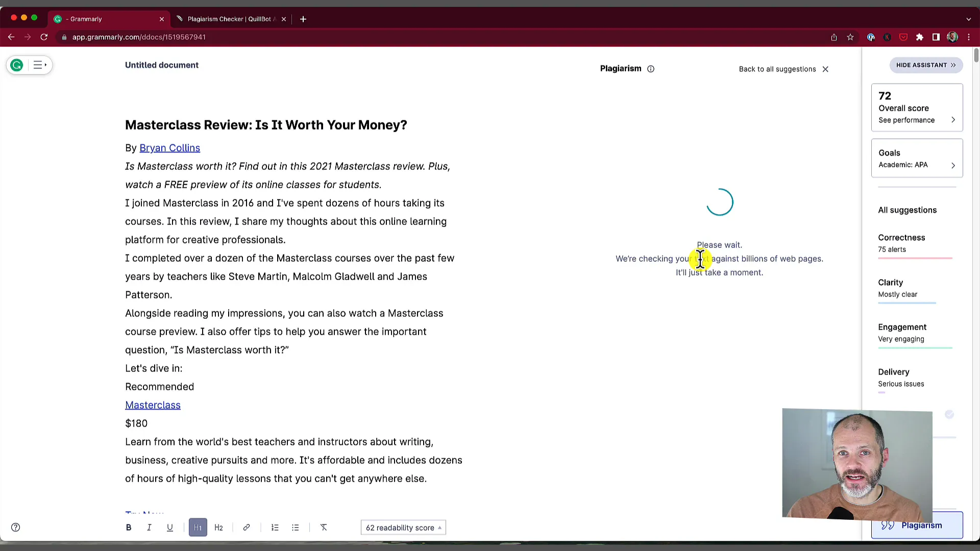980x551 pixels.
Task: Click the share icon in address bar
Action: point(834,37)
